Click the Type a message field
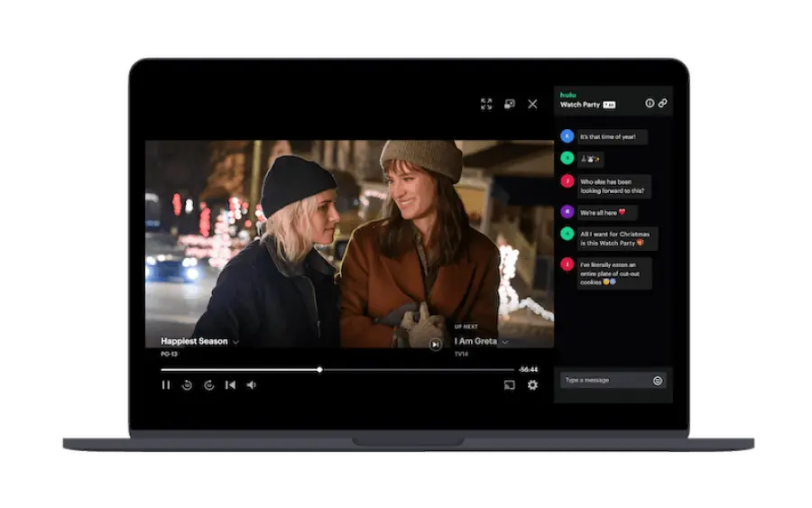Image resolution: width=812 pixels, height=508 pixels. coord(614,380)
